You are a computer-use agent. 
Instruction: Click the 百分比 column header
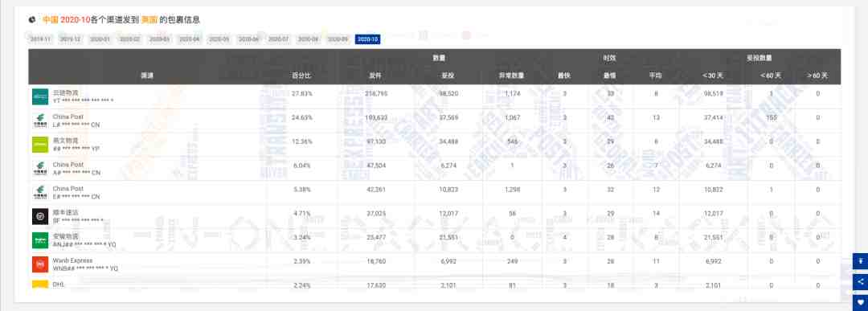coord(301,76)
